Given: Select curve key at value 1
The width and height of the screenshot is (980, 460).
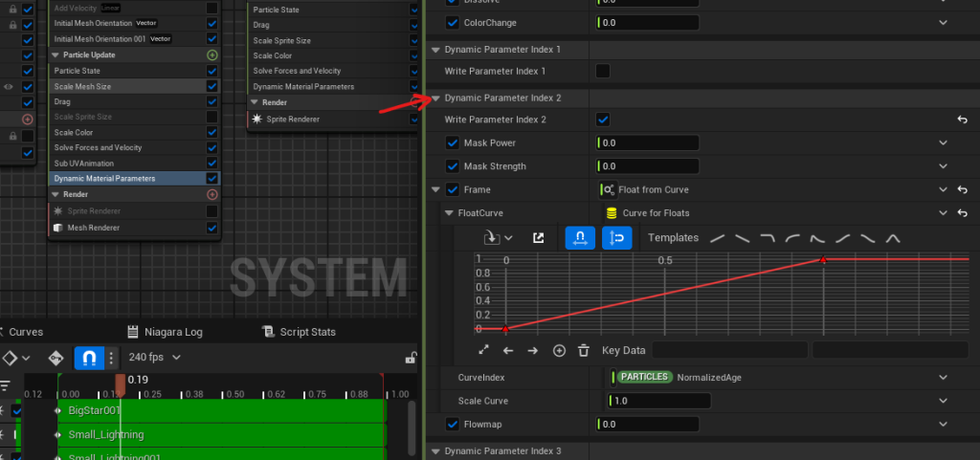Looking at the screenshot, I should pos(823,259).
